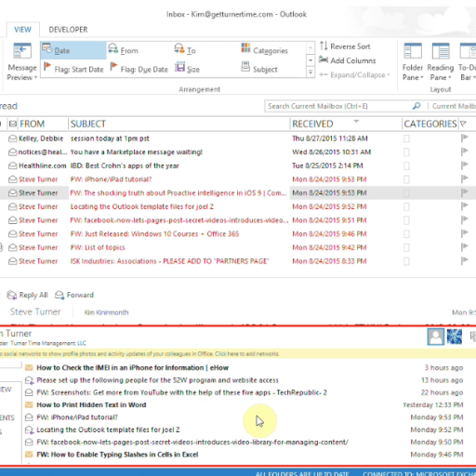
Task: Sort by SUBJECT column header
Action: coord(88,124)
